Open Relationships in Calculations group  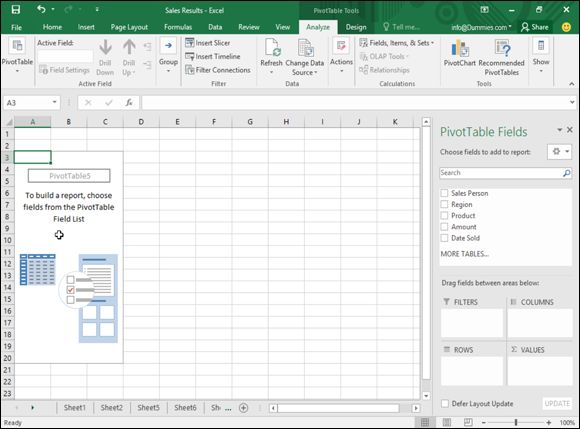(384, 70)
